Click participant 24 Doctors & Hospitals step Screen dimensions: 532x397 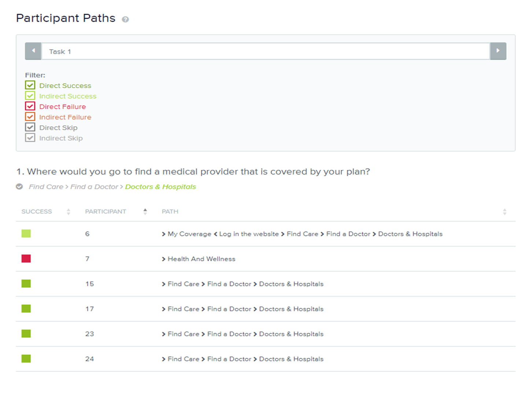[x=291, y=359]
